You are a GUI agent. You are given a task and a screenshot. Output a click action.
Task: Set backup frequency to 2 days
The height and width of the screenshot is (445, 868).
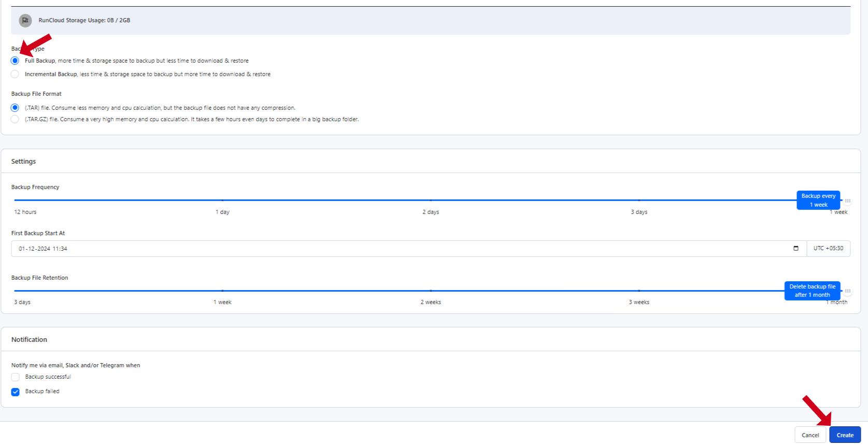[x=431, y=200]
